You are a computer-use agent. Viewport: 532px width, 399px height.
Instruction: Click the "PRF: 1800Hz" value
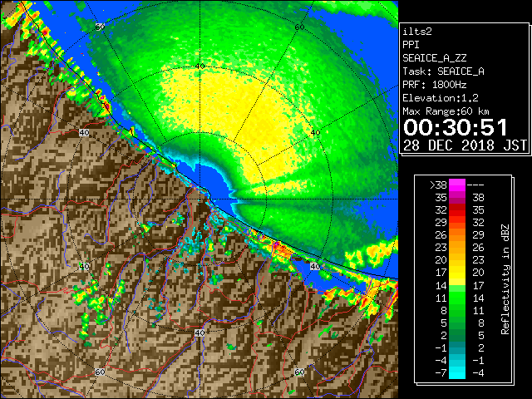(434, 85)
